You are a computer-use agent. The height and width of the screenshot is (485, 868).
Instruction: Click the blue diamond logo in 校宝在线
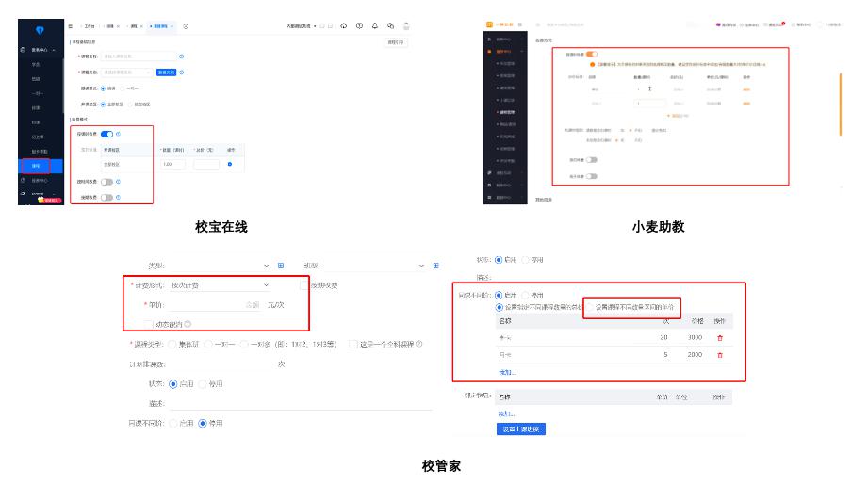pos(40,30)
